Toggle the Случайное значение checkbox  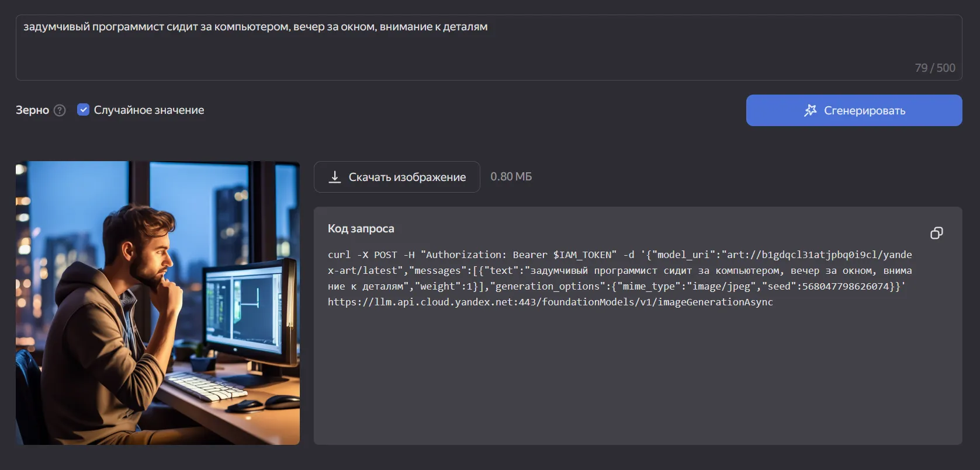83,110
